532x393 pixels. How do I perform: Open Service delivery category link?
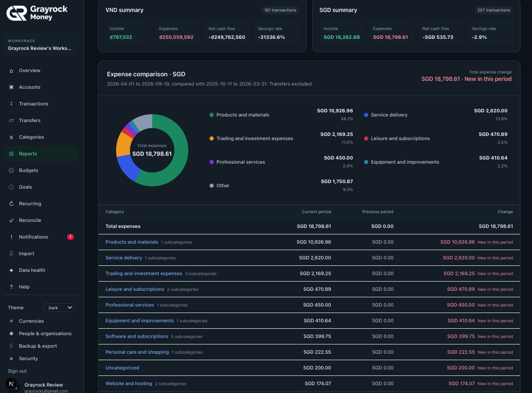[124, 258]
